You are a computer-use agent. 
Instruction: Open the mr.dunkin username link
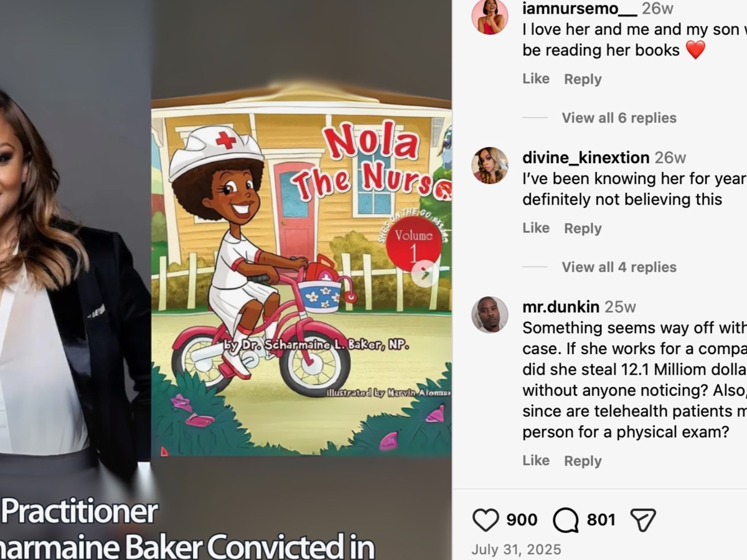point(561,307)
